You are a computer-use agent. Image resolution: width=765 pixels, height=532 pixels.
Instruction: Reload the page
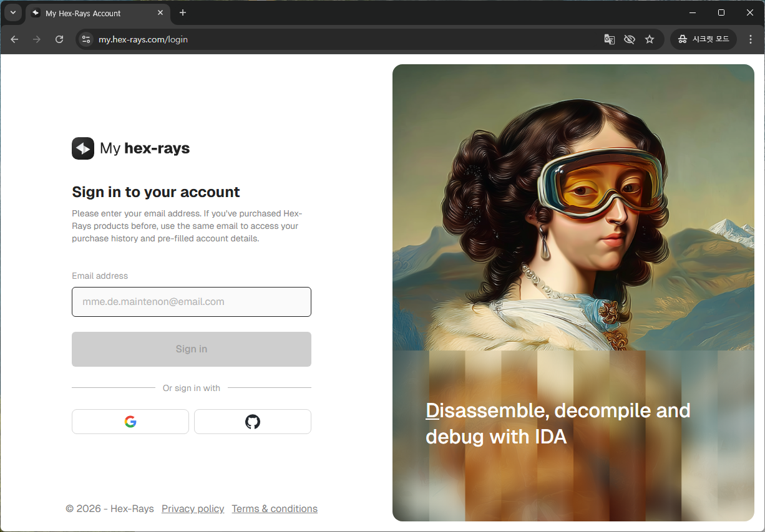(x=59, y=39)
